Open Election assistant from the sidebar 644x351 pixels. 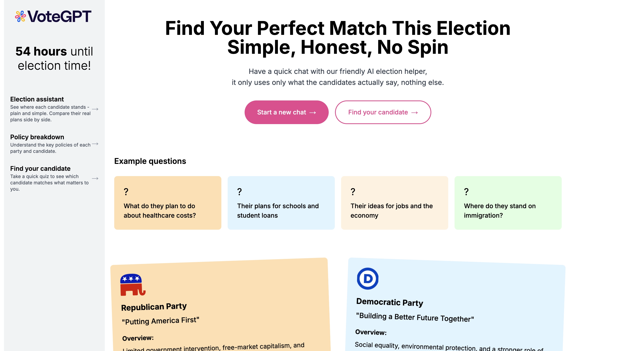point(37,99)
